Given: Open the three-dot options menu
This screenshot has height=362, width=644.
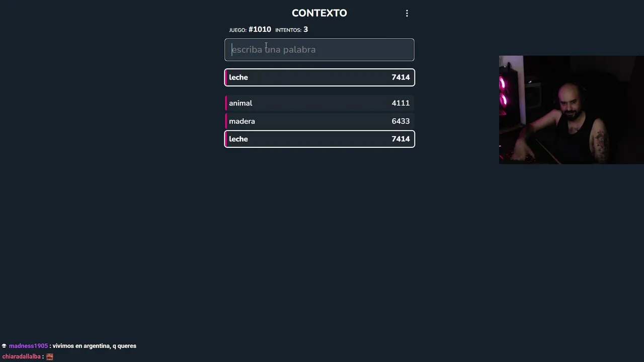Looking at the screenshot, I should (407, 14).
